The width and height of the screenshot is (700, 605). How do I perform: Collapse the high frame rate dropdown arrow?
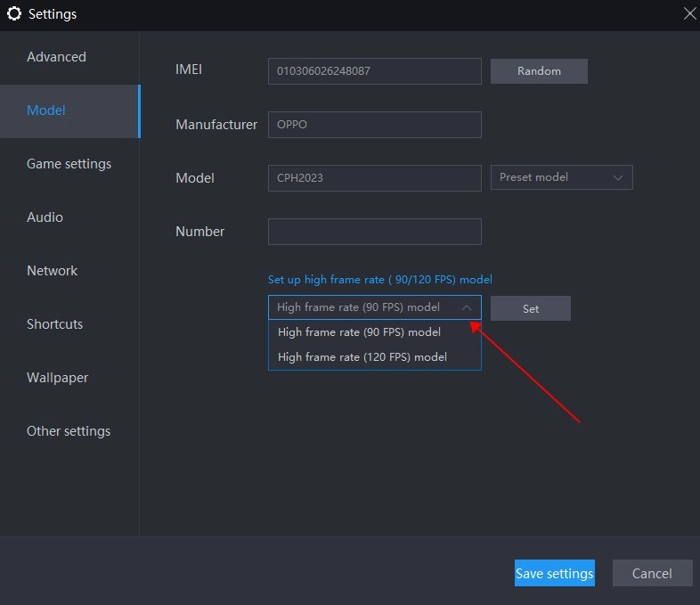pos(467,307)
